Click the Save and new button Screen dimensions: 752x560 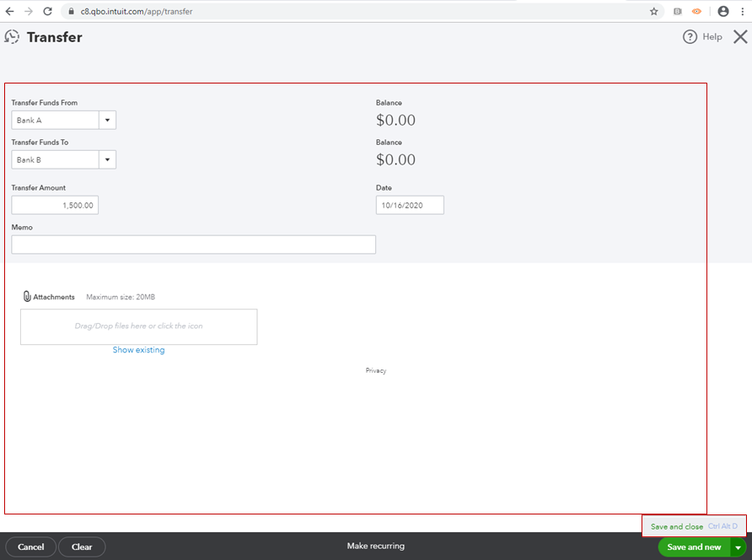[694, 547]
